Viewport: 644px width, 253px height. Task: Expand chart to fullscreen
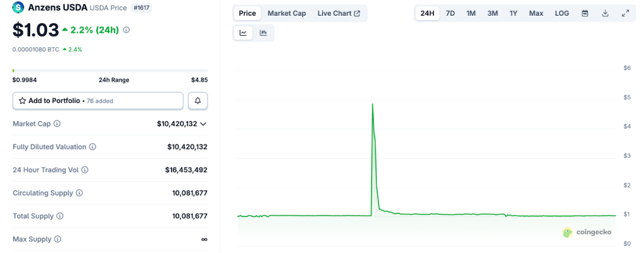coord(625,13)
